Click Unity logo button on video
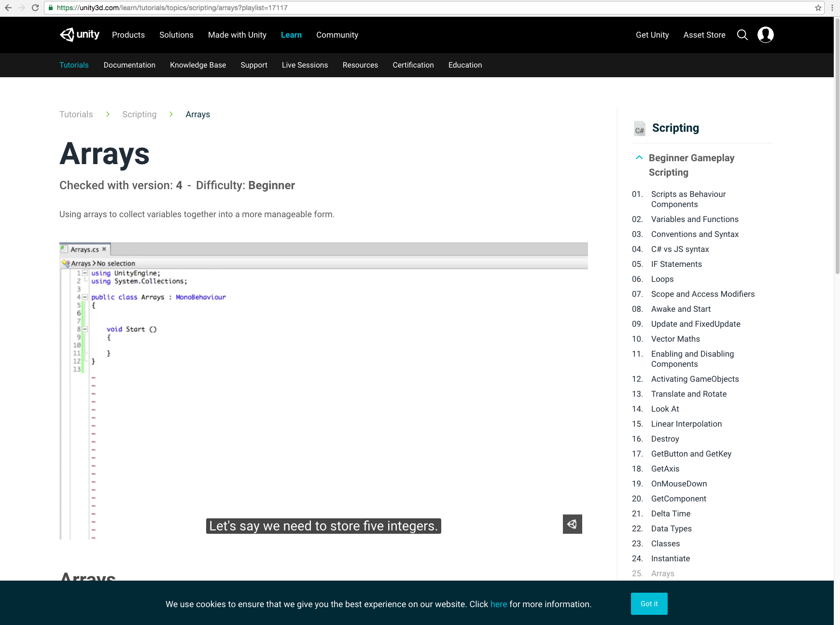 click(573, 524)
